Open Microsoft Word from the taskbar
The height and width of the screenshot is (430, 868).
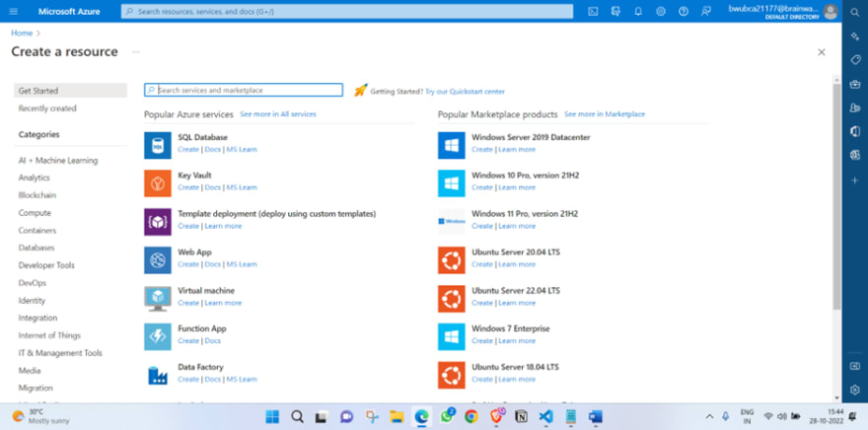click(596, 416)
